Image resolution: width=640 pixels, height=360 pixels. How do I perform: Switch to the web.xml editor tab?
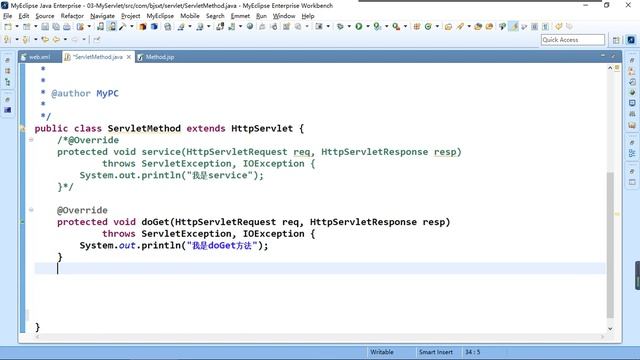40,57
